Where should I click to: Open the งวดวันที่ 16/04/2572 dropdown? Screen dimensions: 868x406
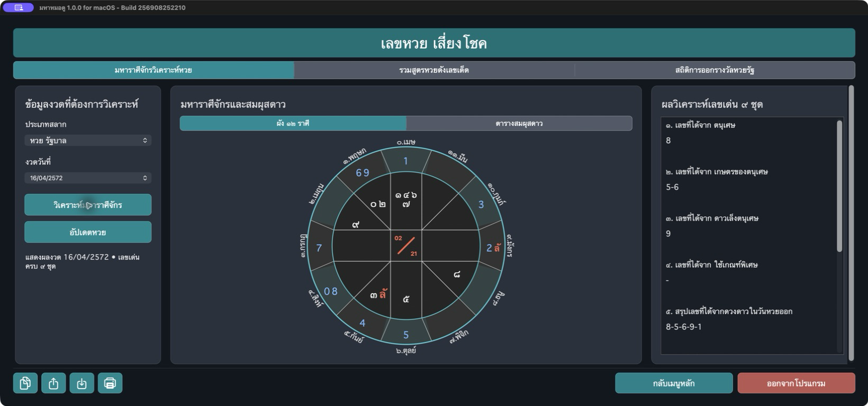88,178
